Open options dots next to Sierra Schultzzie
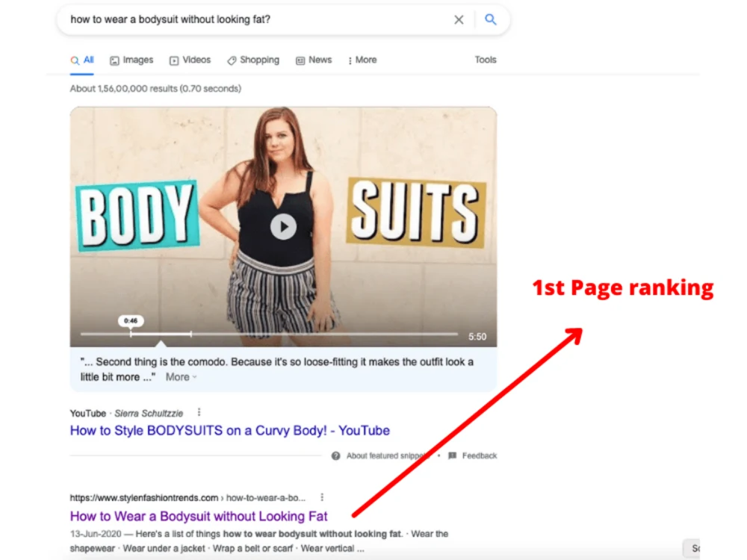 (199, 412)
